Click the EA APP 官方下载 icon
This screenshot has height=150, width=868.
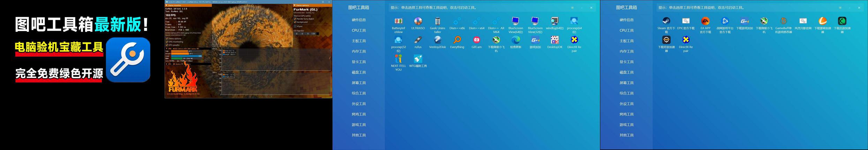[705, 21]
